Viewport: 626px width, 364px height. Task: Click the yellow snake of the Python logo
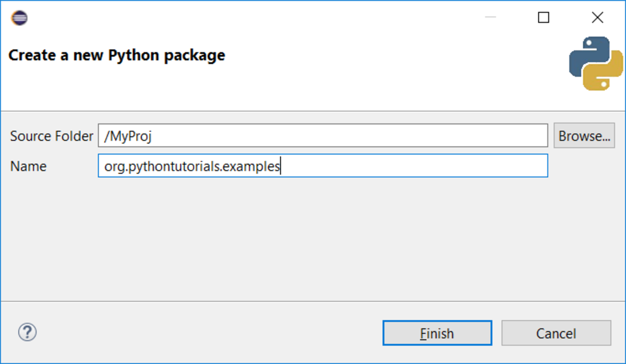(605, 73)
